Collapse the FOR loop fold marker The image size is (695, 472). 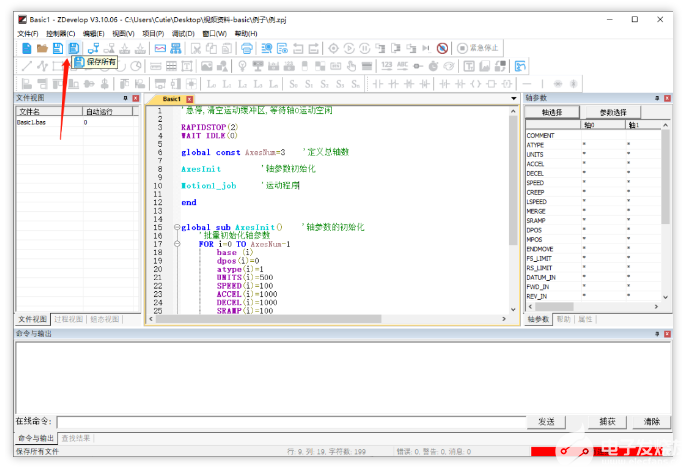(176, 244)
